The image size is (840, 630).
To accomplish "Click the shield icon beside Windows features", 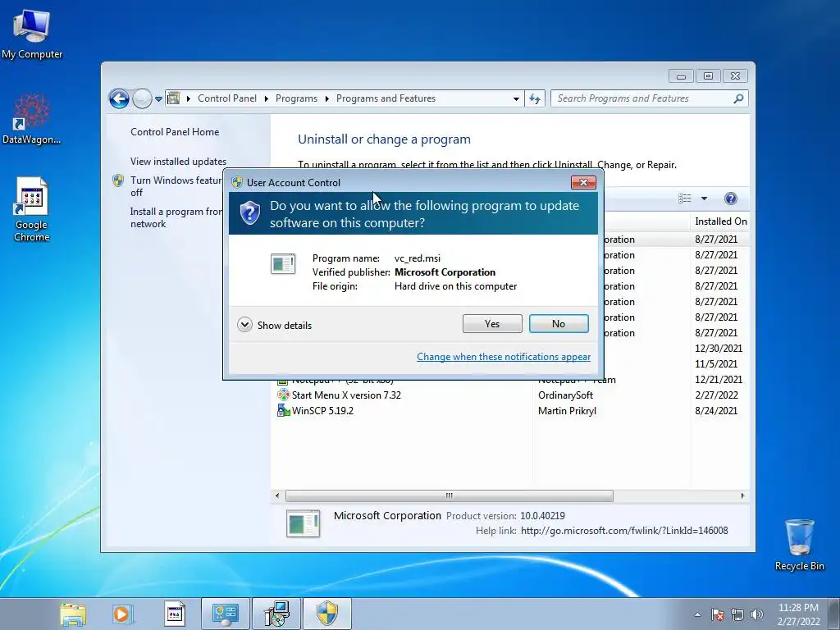I will [x=118, y=180].
